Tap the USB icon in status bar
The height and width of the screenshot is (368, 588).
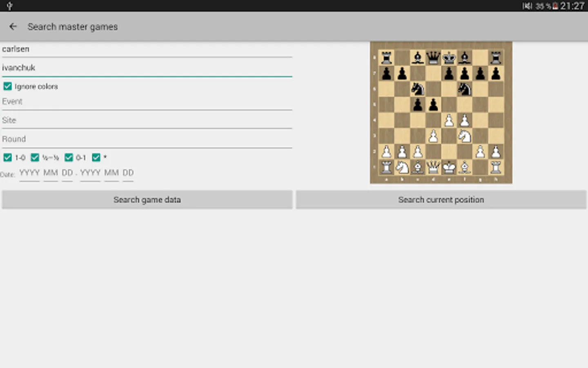pos(10,6)
